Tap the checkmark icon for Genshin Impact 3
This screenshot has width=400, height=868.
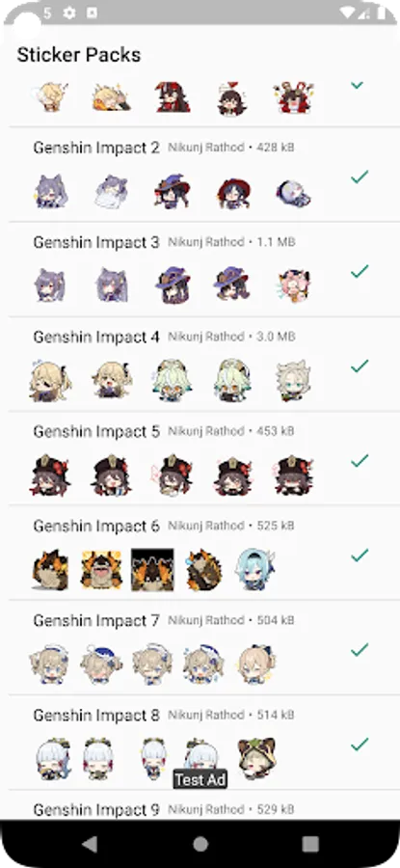pos(360,271)
